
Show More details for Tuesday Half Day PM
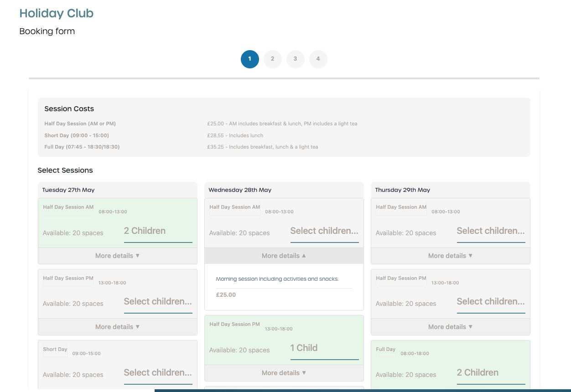(x=118, y=327)
